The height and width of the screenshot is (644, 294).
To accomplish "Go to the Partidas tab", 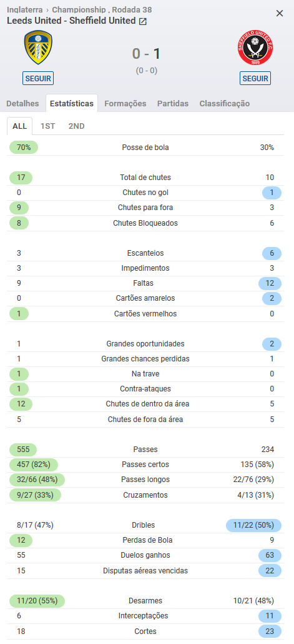I will pos(173,104).
